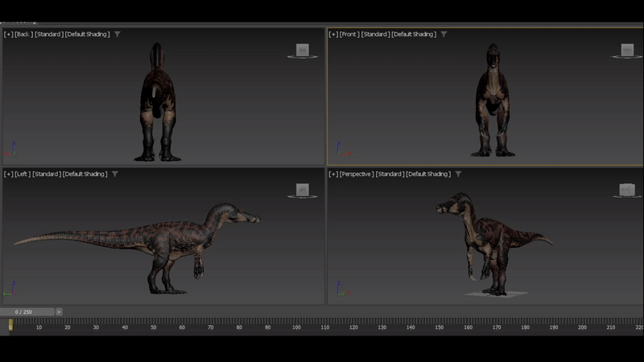Open [Standard] menu in Front viewport
This screenshot has width=644, height=362.
tap(375, 34)
